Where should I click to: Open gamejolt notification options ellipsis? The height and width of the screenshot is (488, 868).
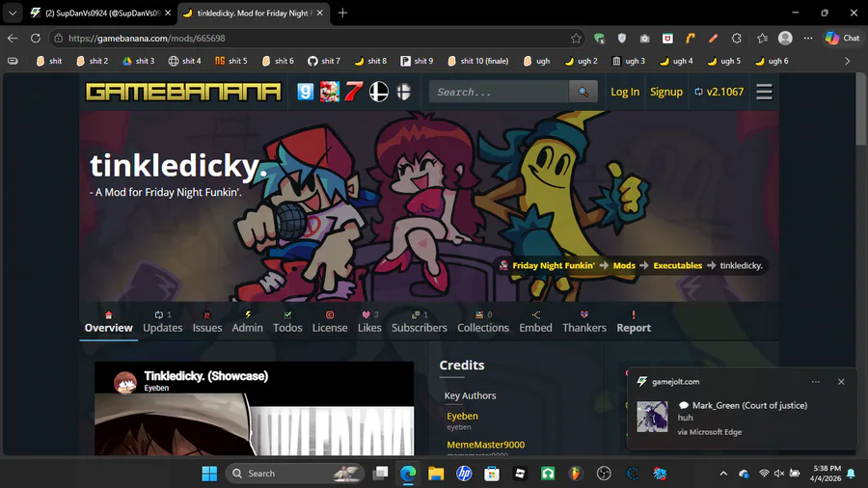pyautogui.click(x=815, y=382)
